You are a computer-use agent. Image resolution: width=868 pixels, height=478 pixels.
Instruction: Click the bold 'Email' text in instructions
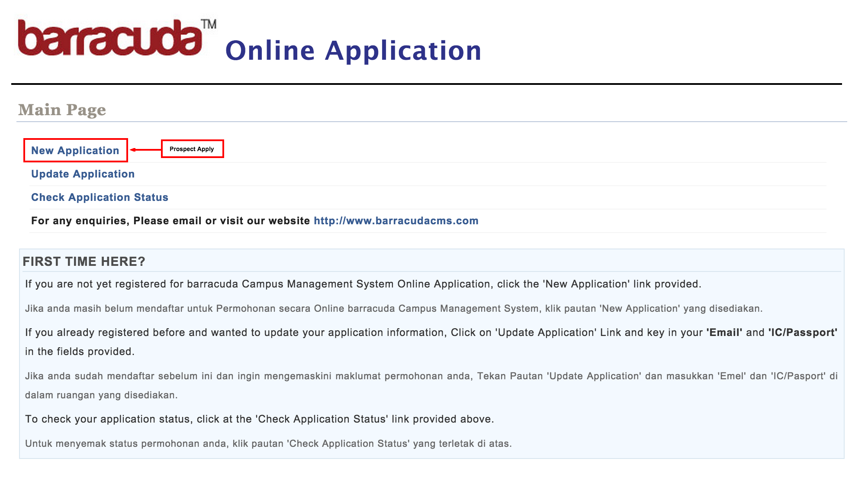(724, 333)
